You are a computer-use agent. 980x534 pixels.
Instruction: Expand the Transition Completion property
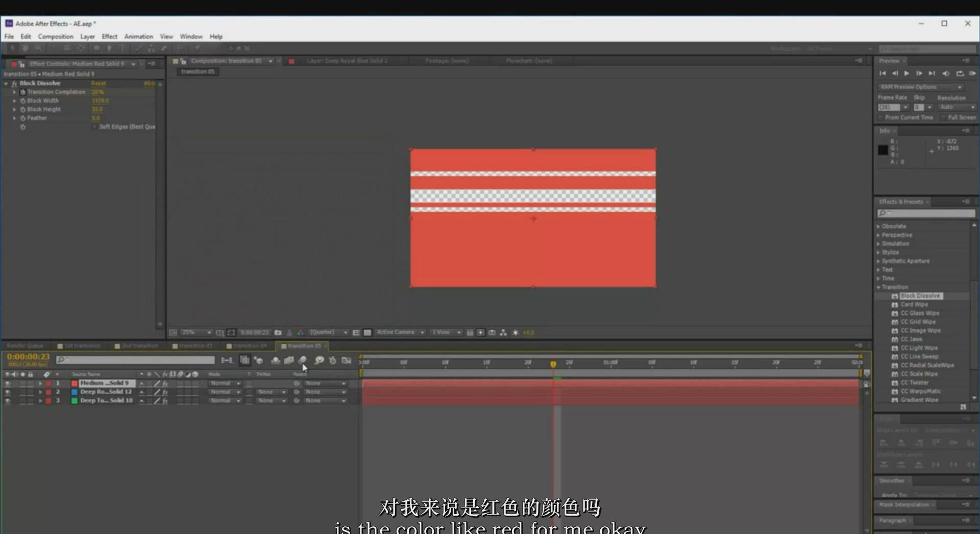tap(14, 92)
